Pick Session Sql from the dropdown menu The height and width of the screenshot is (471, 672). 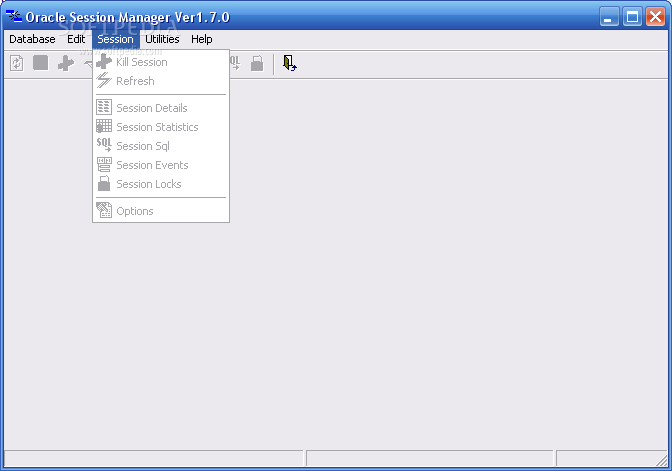pyautogui.click(x=161, y=146)
